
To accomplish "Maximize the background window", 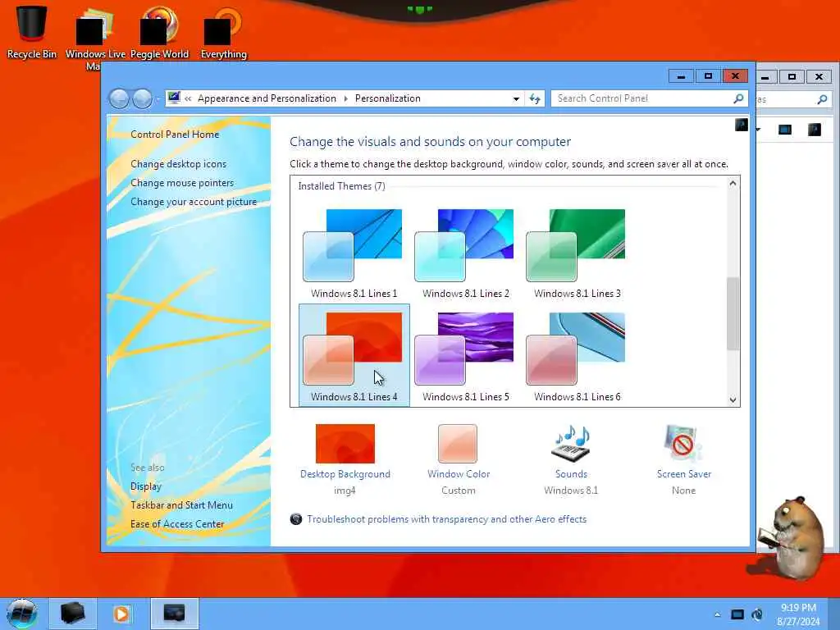I will [792, 77].
